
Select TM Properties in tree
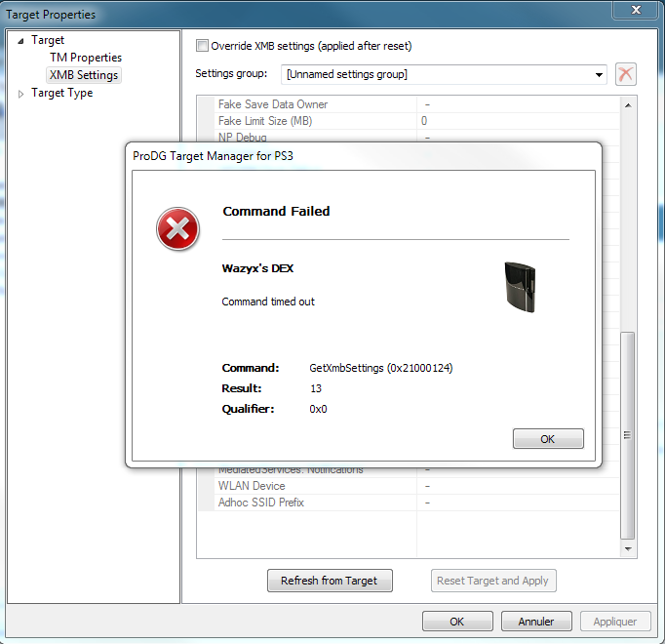point(86,58)
